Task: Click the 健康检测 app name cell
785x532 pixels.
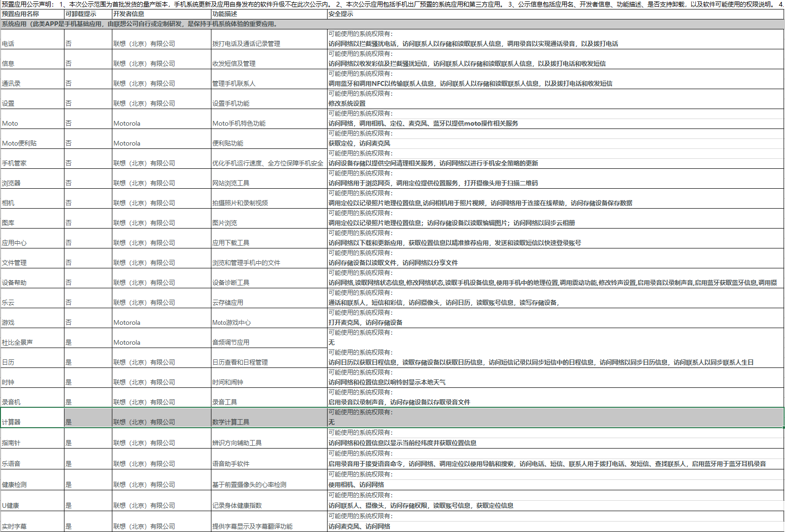Action: 32,480
